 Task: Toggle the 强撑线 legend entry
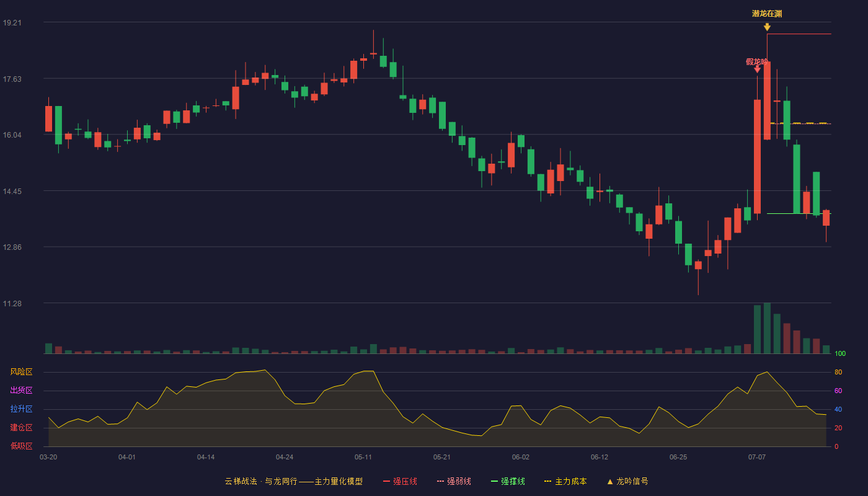[508, 481]
